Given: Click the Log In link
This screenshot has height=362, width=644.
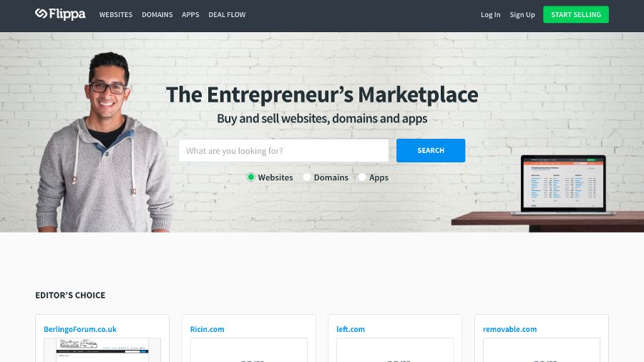Looking at the screenshot, I should coord(490,15).
